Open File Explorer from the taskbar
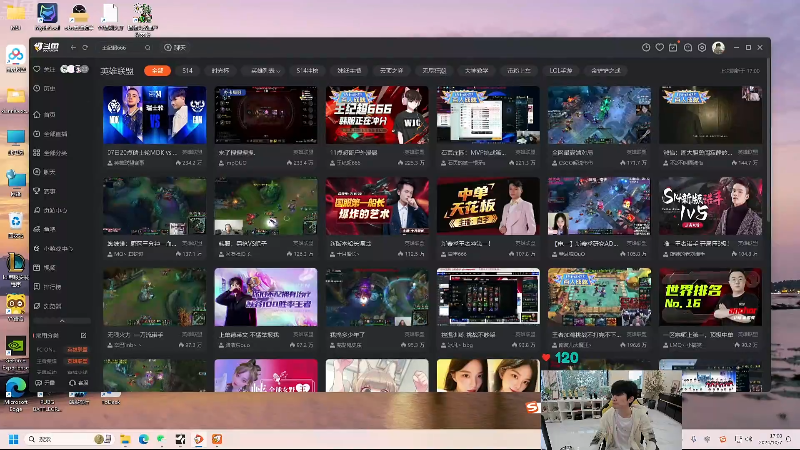 point(126,439)
